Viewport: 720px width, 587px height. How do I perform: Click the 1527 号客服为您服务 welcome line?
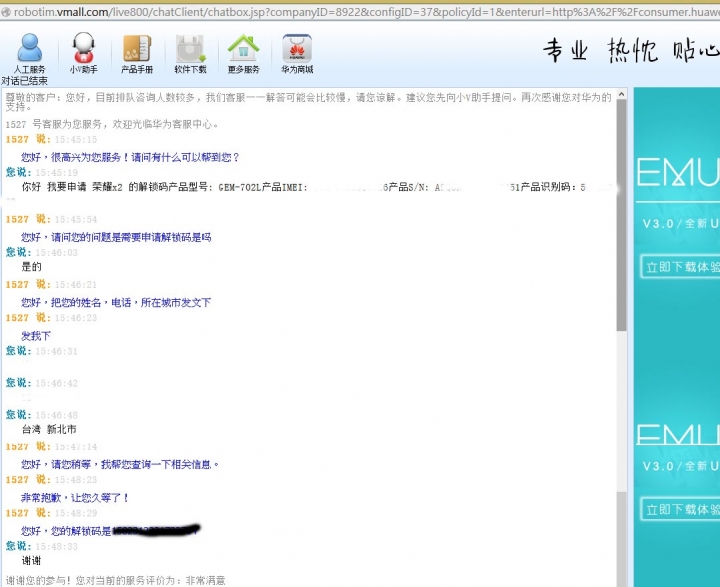point(112,124)
